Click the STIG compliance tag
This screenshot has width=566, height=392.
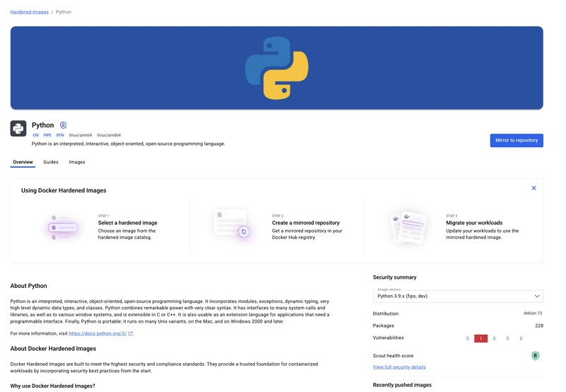pyautogui.click(x=60, y=135)
